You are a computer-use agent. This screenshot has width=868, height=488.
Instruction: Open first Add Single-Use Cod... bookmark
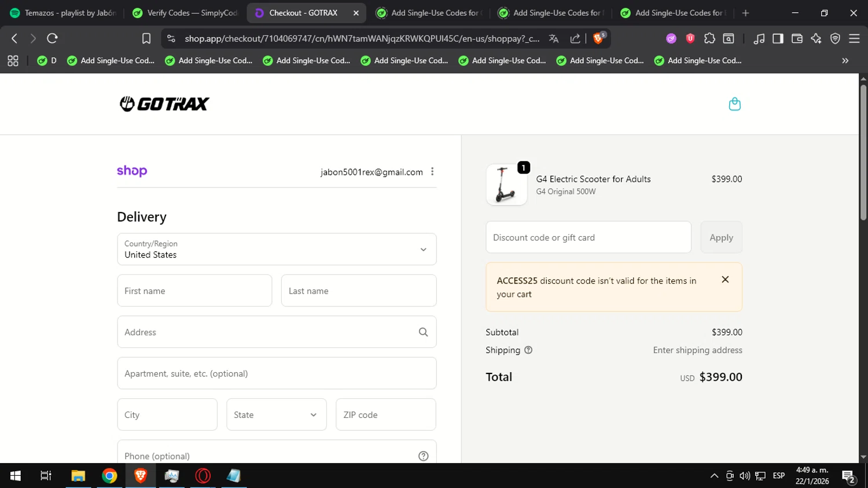(111, 60)
